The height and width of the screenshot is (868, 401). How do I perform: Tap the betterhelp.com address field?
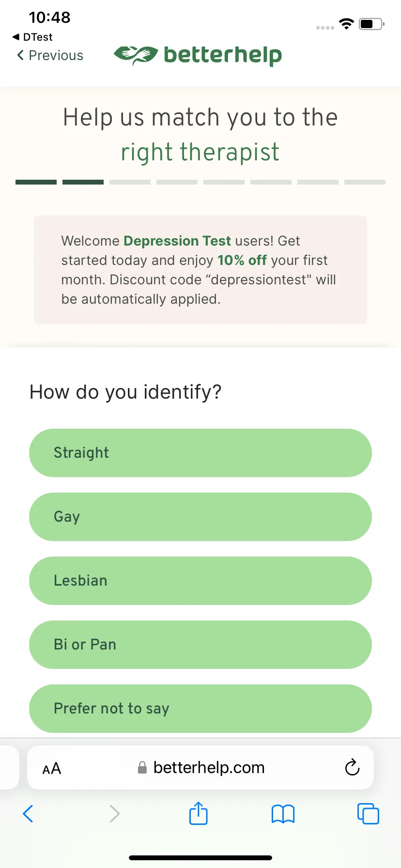coord(200,767)
